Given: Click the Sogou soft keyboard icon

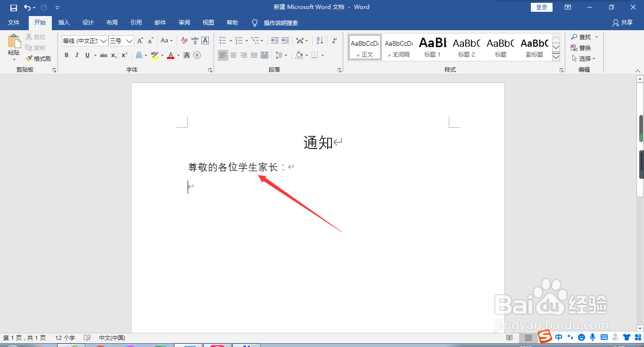Looking at the screenshot, I should [604, 337].
